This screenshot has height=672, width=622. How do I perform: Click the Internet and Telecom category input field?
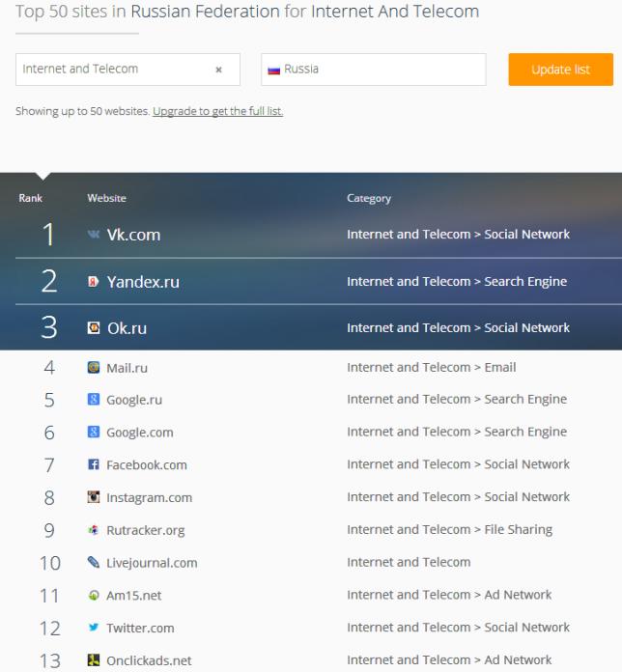pyautogui.click(x=127, y=70)
